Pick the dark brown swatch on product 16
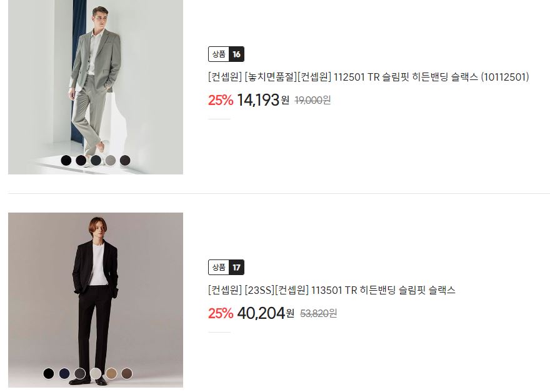This screenshot has width=550, height=392. pos(125,161)
